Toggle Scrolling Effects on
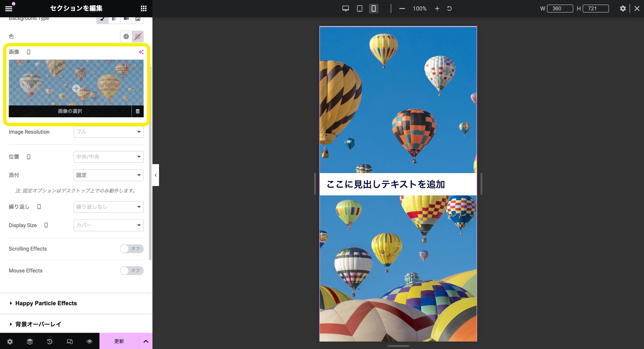The width and height of the screenshot is (644, 349). [x=132, y=249]
